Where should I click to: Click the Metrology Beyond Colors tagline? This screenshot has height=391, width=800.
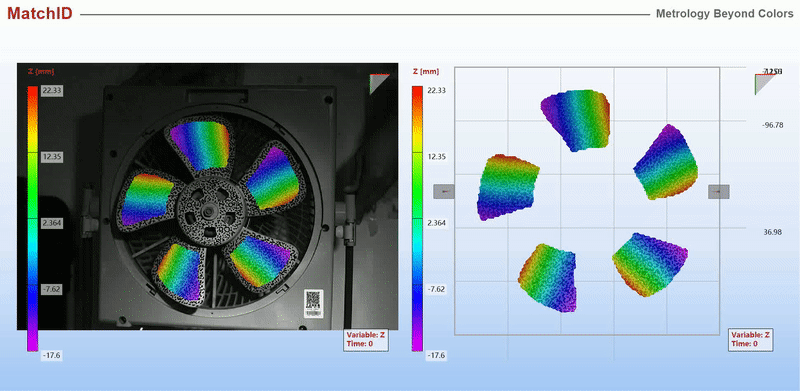point(724,14)
